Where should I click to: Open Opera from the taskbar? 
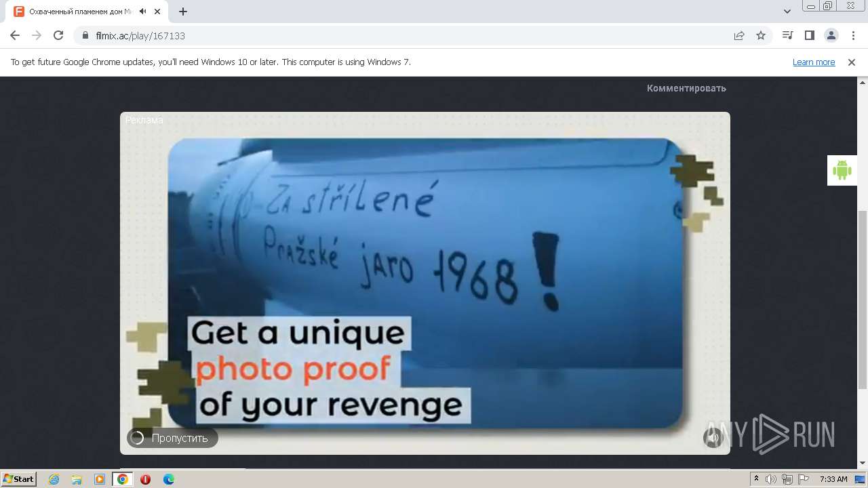(x=145, y=479)
